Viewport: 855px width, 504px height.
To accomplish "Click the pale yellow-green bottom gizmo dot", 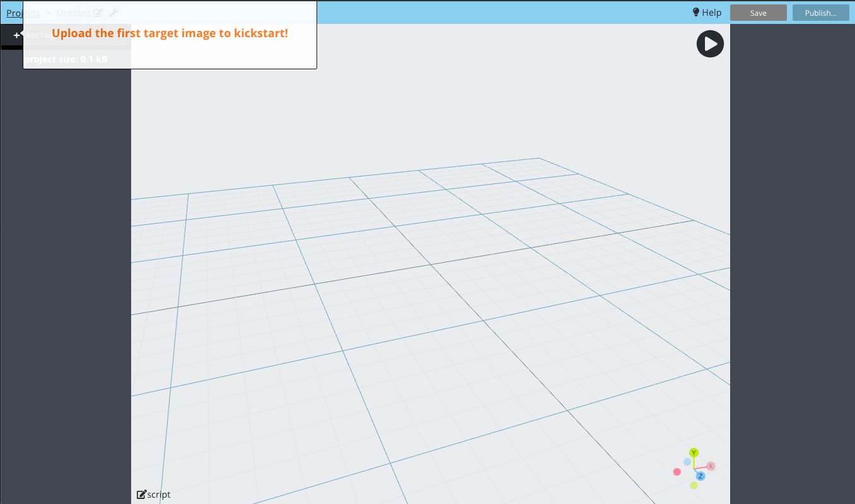I will pos(694,485).
